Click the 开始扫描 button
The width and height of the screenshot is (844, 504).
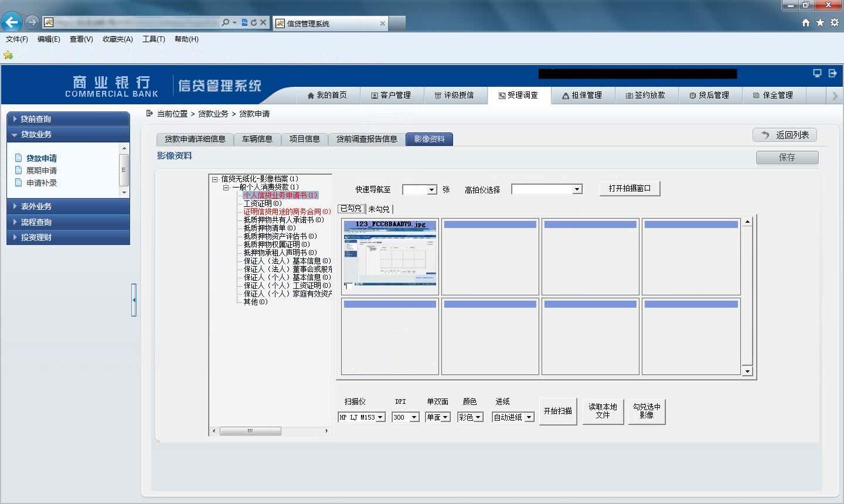[558, 411]
